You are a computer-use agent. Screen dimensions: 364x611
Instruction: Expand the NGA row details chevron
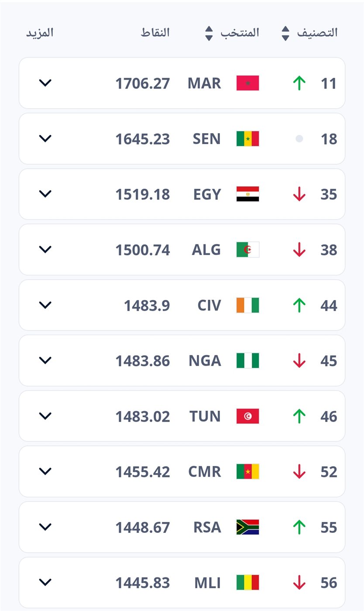(x=45, y=360)
